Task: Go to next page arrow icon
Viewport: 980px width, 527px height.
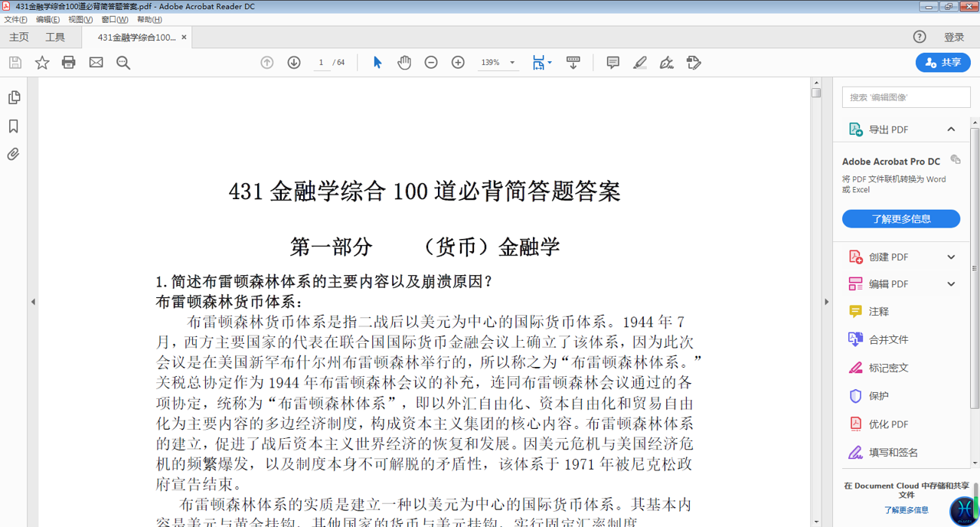Action: point(294,63)
